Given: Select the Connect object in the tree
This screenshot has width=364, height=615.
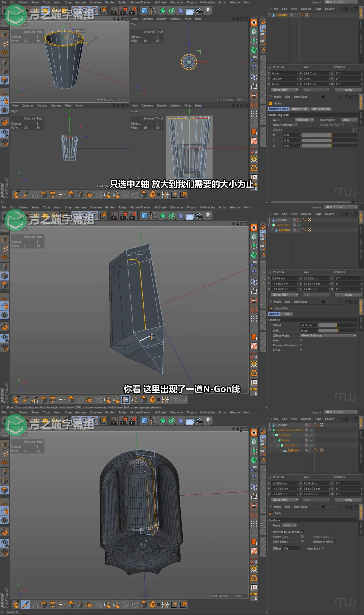Looking at the screenshot, I should [285, 435].
